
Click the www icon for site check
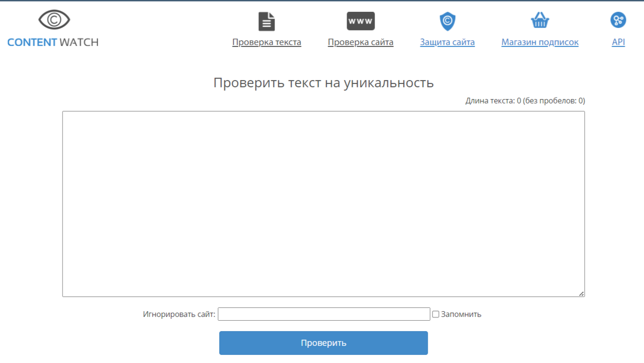[x=360, y=21]
